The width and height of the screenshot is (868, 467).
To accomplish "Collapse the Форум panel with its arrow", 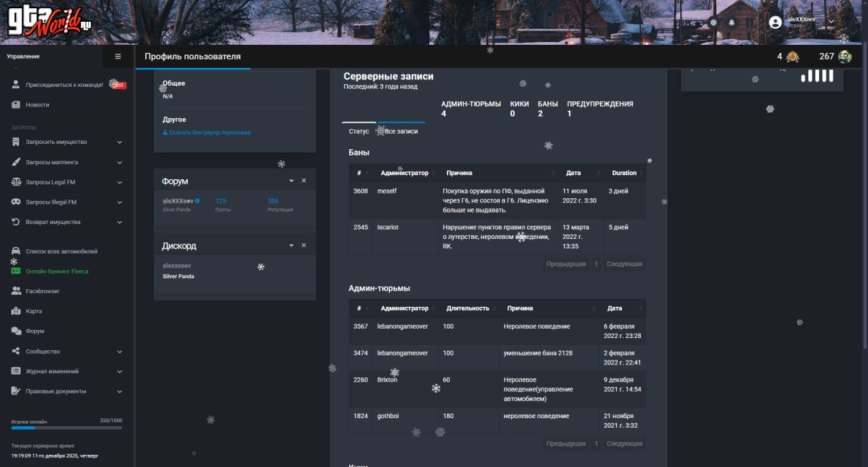I will coord(292,181).
